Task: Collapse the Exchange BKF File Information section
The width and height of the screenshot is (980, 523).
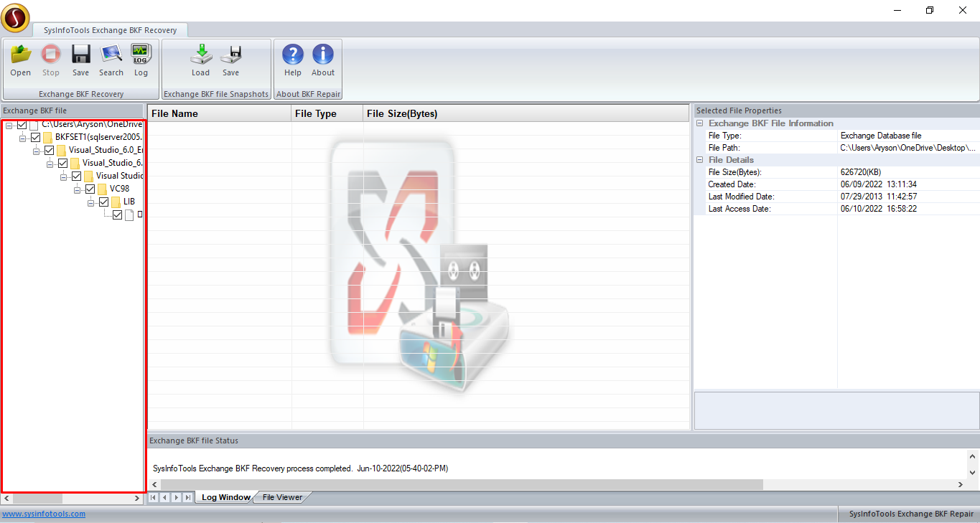Action: [699, 123]
